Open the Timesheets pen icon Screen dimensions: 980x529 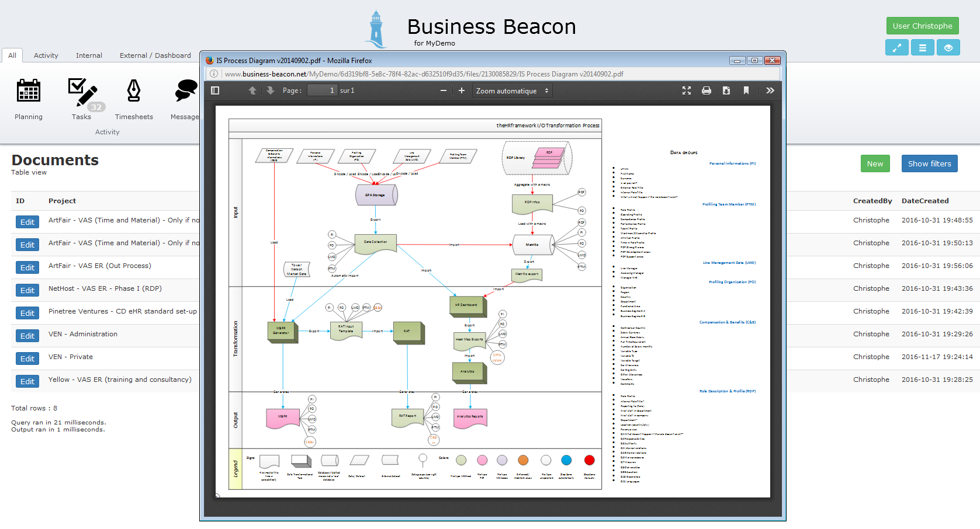point(134,91)
